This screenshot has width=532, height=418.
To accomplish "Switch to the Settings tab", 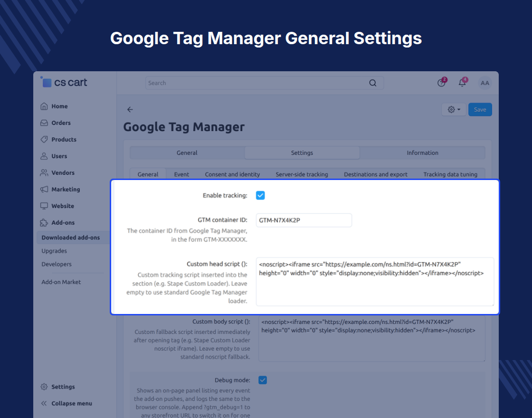I will click(302, 152).
